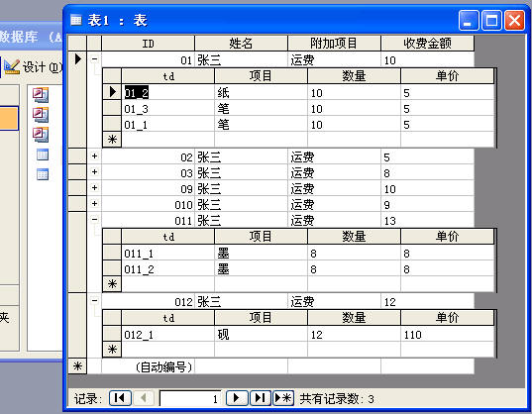Click the 姓名 column header
This screenshot has width=532, height=414.
(241, 44)
